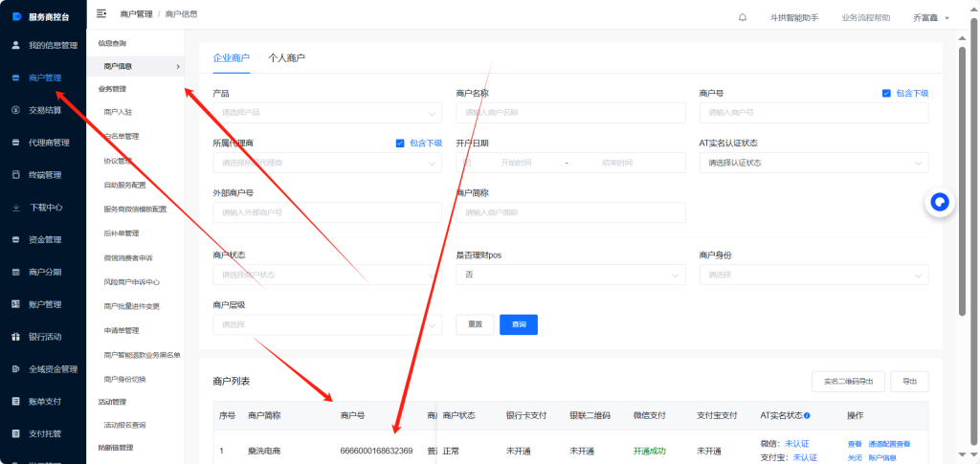980x464 pixels.
Task: Expand the 商户信息 submenu chevron
Action: pos(177,66)
